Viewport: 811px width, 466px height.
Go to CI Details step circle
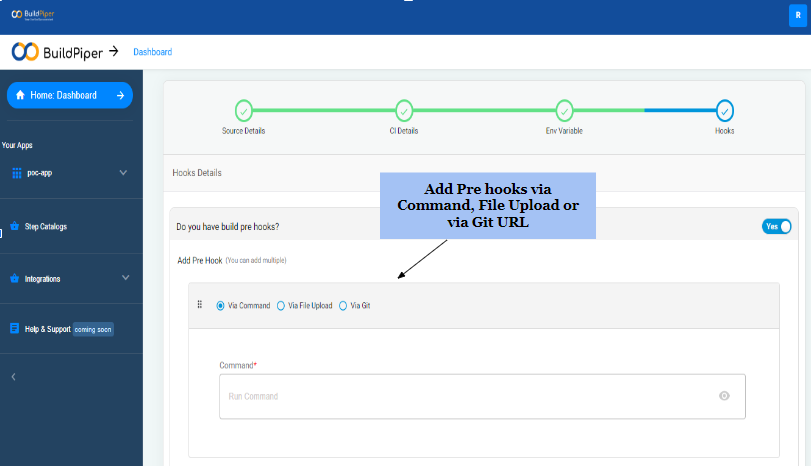tap(404, 111)
